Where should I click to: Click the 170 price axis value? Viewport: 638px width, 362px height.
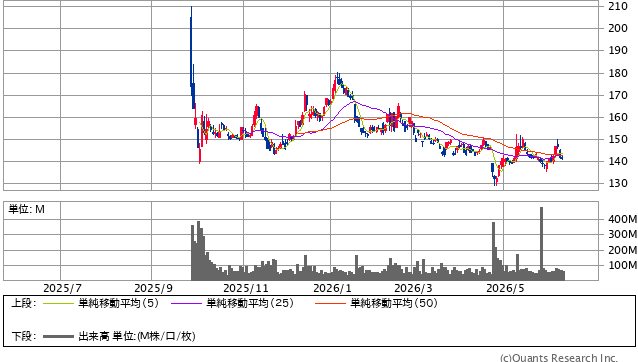coord(618,95)
